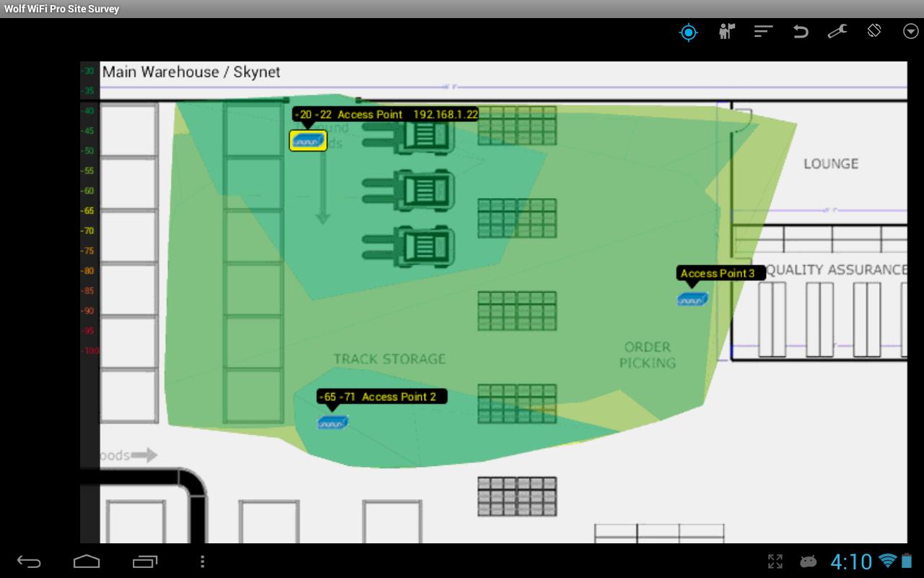924x578 pixels.
Task: Undo the last action with the arrow icon
Action: click(x=801, y=32)
